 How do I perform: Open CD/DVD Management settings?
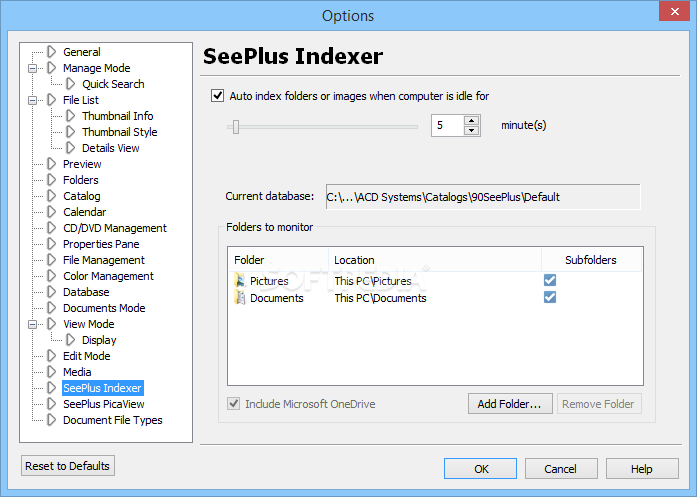tap(115, 228)
